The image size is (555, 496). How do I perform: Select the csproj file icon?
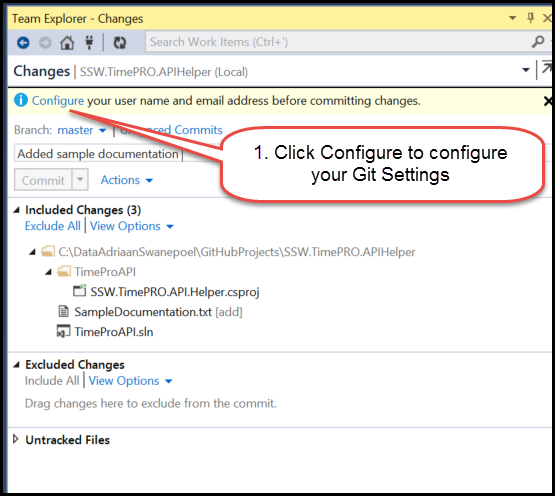pyautogui.click(x=80, y=291)
